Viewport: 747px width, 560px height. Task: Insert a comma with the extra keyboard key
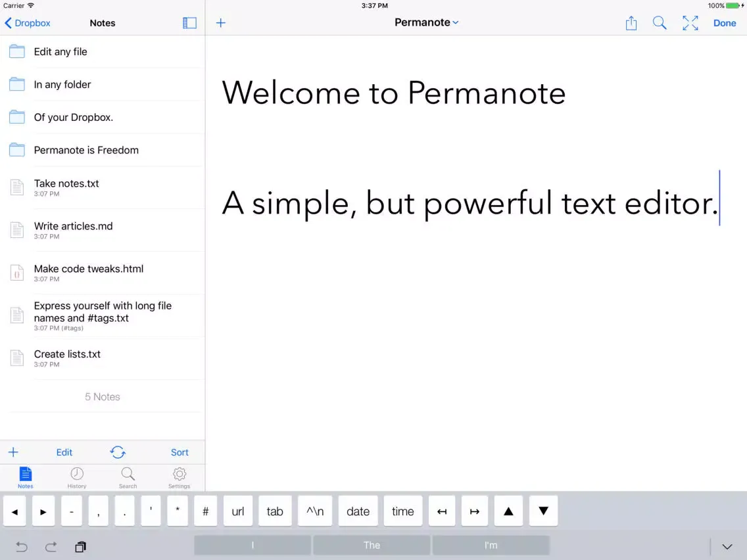coord(98,511)
